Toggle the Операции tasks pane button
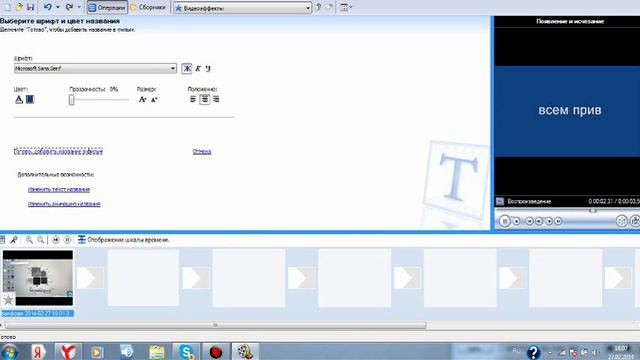Viewport: 640px width, 360px height. click(107, 7)
